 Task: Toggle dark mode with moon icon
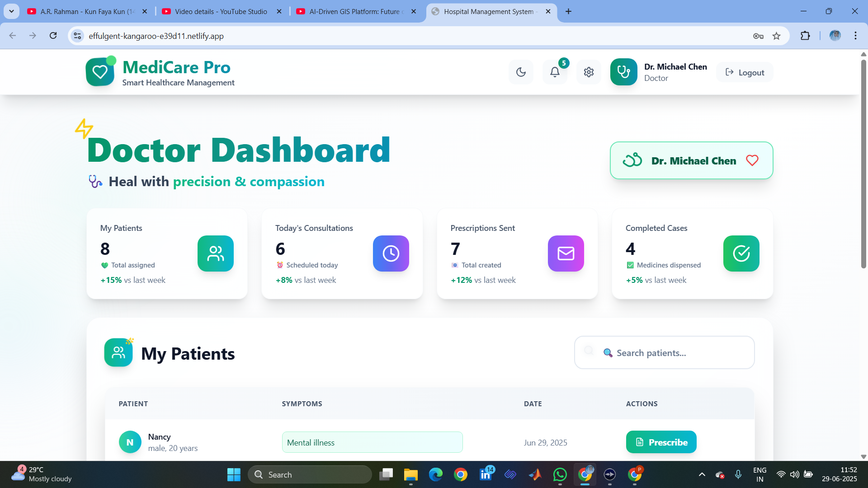521,72
